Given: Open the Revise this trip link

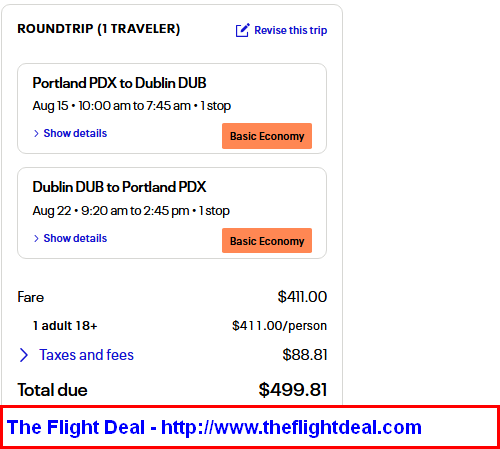Looking at the screenshot, I should (291, 30).
